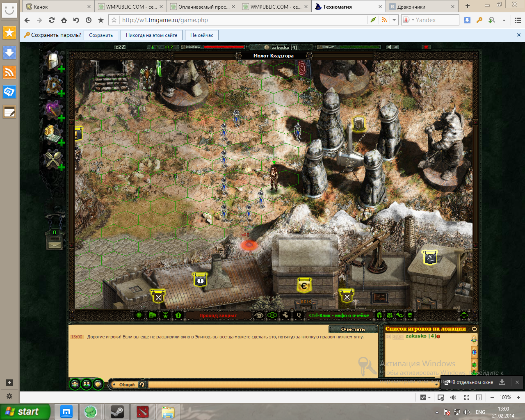The height and width of the screenshot is (420, 525).
Task: Switch to the Дракончики tab
Action: click(x=422, y=7)
